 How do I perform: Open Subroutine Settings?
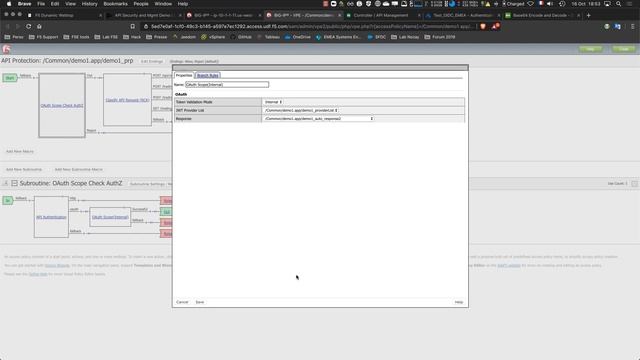tap(147, 184)
